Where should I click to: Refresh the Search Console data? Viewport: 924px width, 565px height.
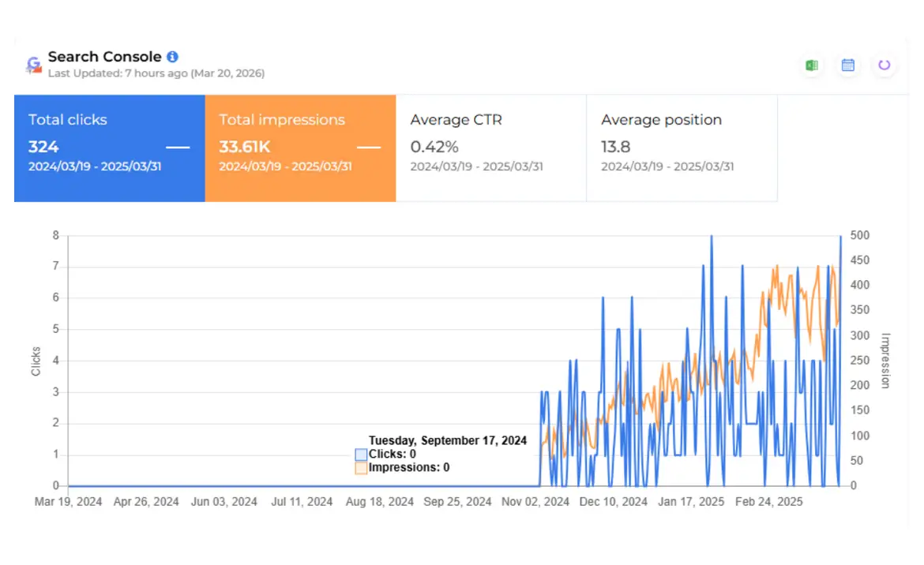[x=884, y=65]
